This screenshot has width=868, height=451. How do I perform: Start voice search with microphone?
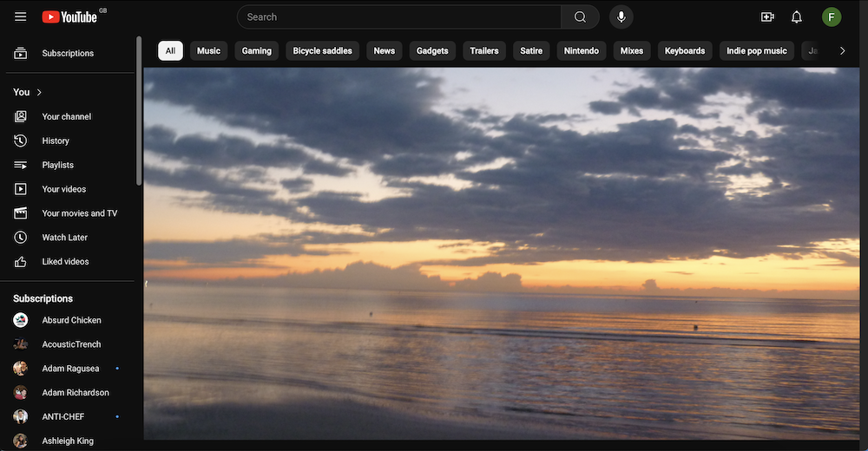tap(621, 16)
